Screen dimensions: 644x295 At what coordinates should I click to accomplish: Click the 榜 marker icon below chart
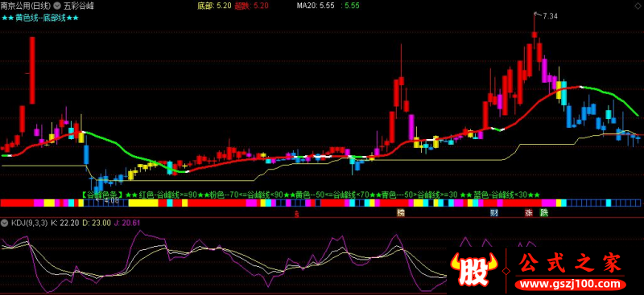coord(400,212)
